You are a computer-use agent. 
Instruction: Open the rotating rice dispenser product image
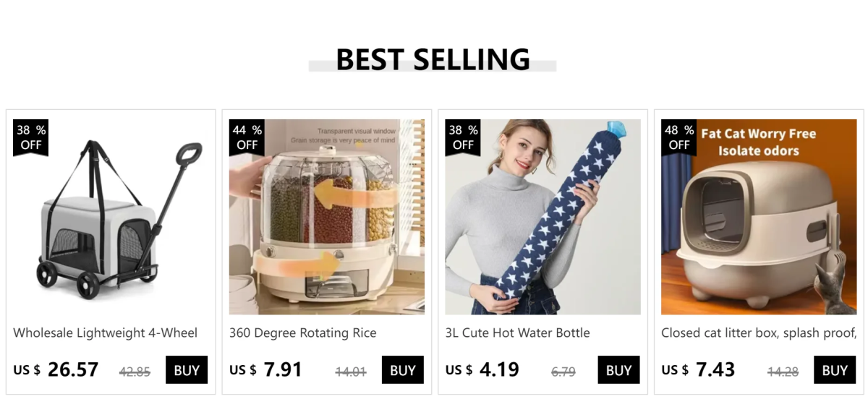[x=327, y=217]
